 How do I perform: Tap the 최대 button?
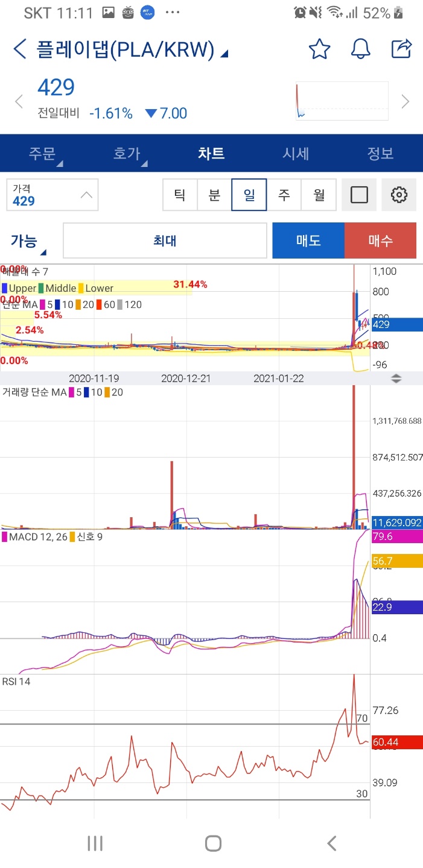165,241
